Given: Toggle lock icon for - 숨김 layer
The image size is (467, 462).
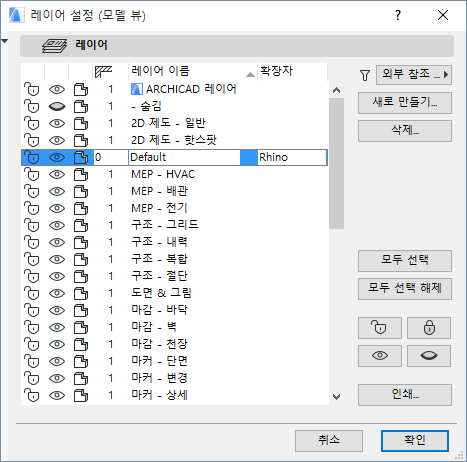Looking at the screenshot, I should (32, 106).
